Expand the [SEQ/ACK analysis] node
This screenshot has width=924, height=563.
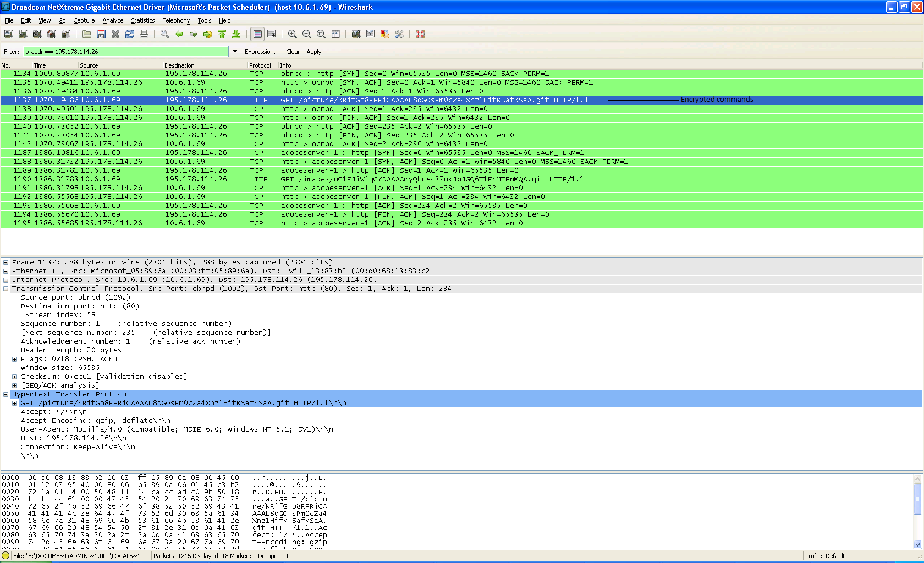pos(15,385)
